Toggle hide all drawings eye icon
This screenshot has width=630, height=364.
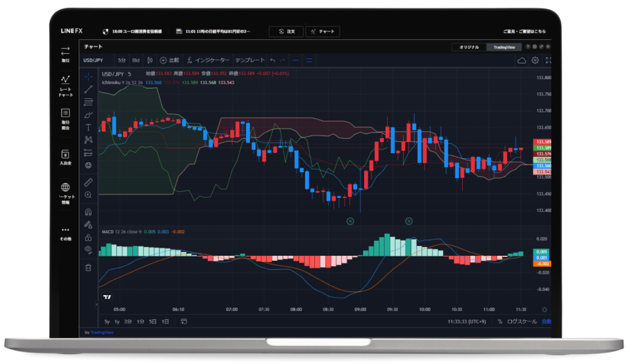click(88, 250)
